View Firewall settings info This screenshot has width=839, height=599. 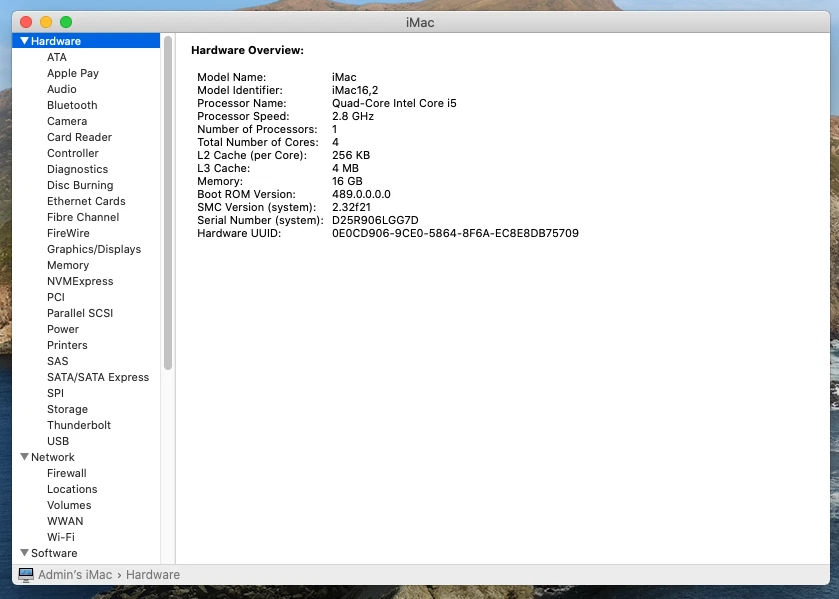pyautogui.click(x=67, y=473)
